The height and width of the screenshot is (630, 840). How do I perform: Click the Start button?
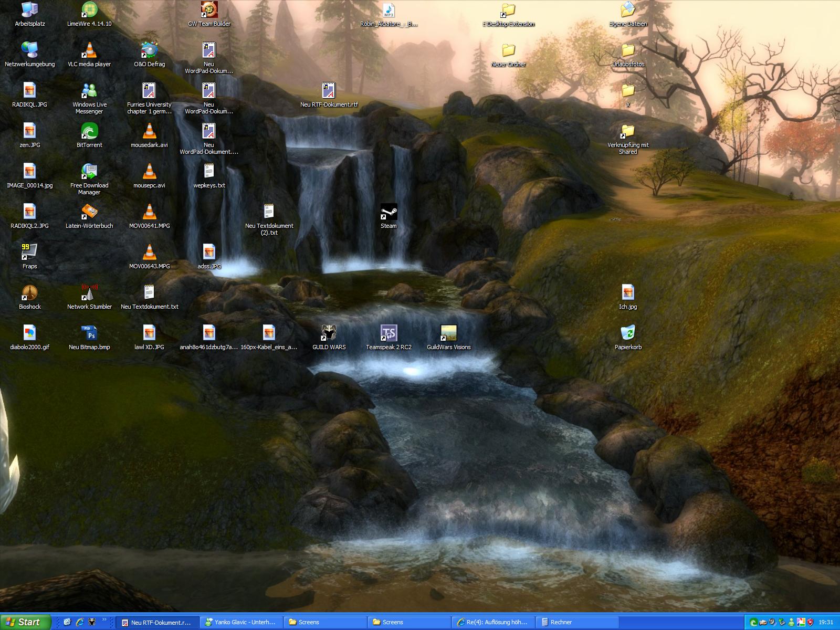coord(25,622)
